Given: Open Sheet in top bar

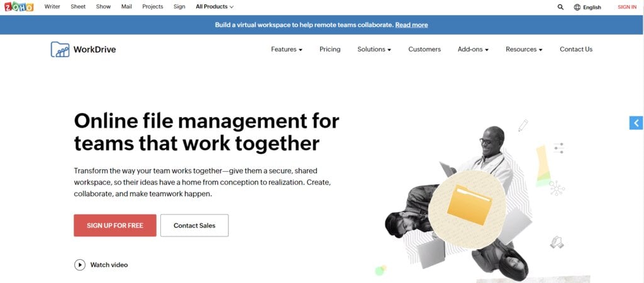Looking at the screenshot, I should click(78, 6).
